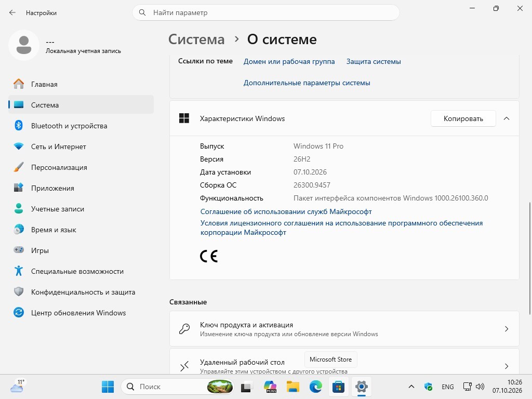Click the remote desktop icon beside Удаленный рабочий стол
This screenshot has width=532, height=399.
184,366
